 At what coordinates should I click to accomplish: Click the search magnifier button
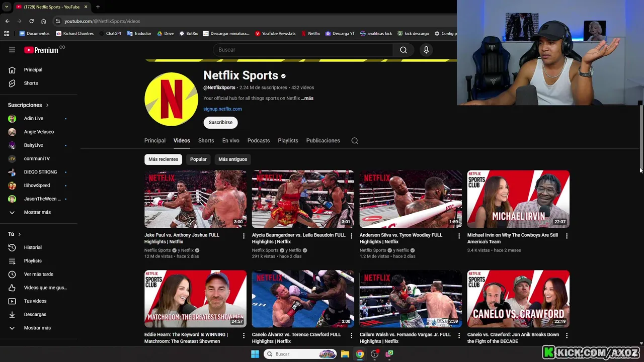404,50
